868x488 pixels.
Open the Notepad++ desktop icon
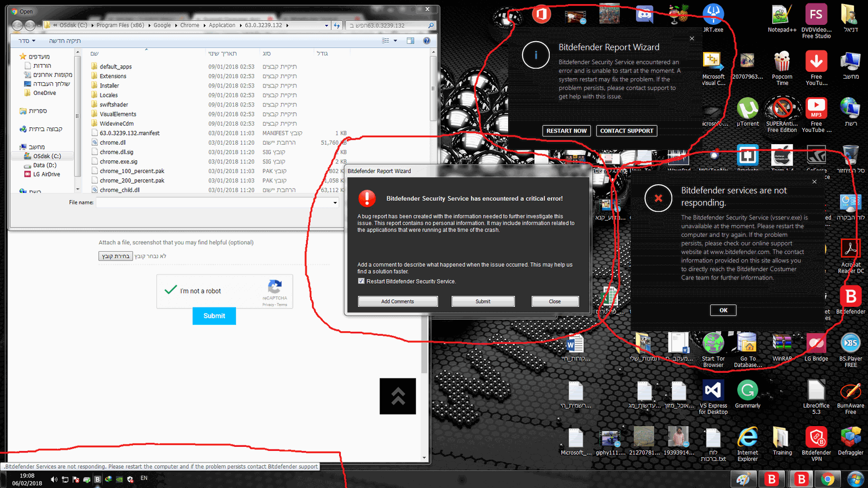pyautogui.click(x=782, y=19)
